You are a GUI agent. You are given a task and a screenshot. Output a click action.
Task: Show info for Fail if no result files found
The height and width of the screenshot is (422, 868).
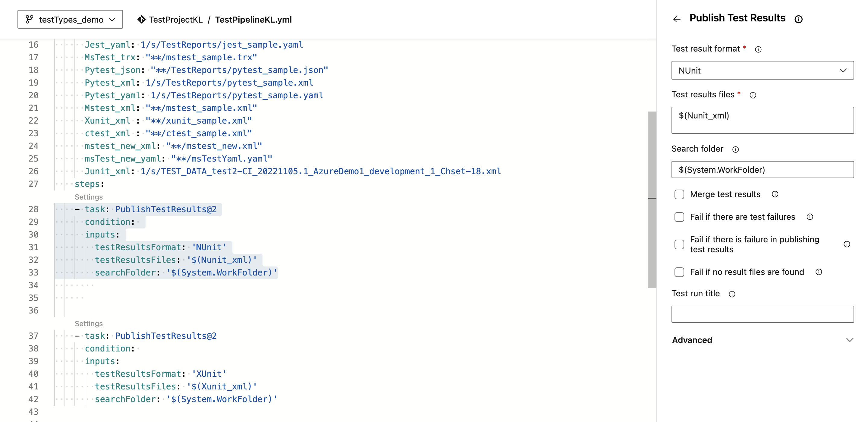pyautogui.click(x=819, y=272)
